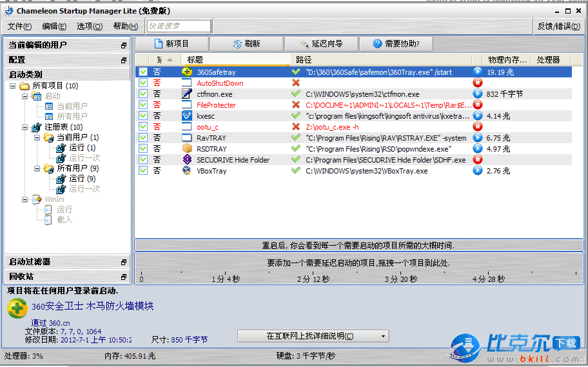
Task: Click the 360Safetray program icon
Action: [x=187, y=72]
